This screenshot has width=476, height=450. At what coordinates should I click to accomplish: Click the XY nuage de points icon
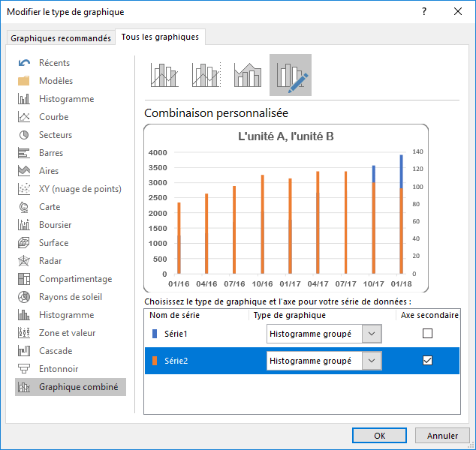click(x=24, y=188)
